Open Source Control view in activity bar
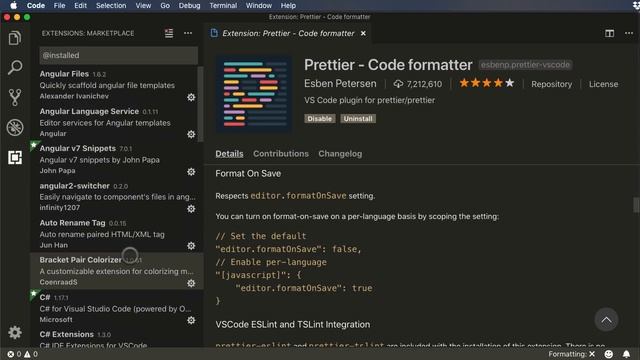The width and height of the screenshot is (640, 360). [x=15, y=97]
